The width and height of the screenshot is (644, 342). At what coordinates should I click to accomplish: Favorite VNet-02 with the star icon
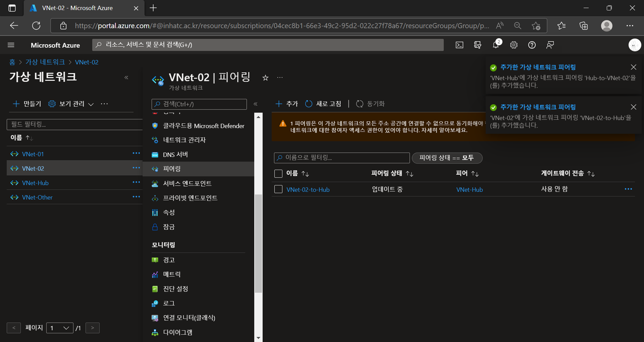click(265, 78)
